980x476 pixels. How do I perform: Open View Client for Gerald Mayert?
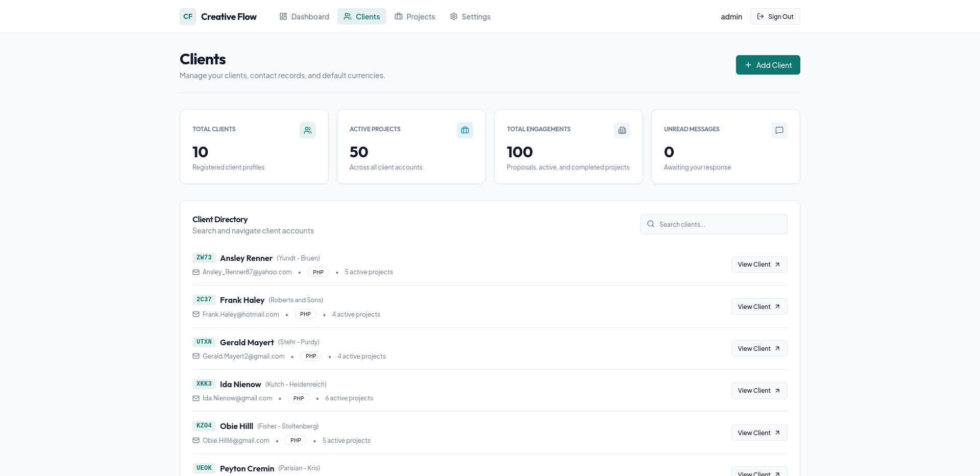pyautogui.click(x=759, y=348)
